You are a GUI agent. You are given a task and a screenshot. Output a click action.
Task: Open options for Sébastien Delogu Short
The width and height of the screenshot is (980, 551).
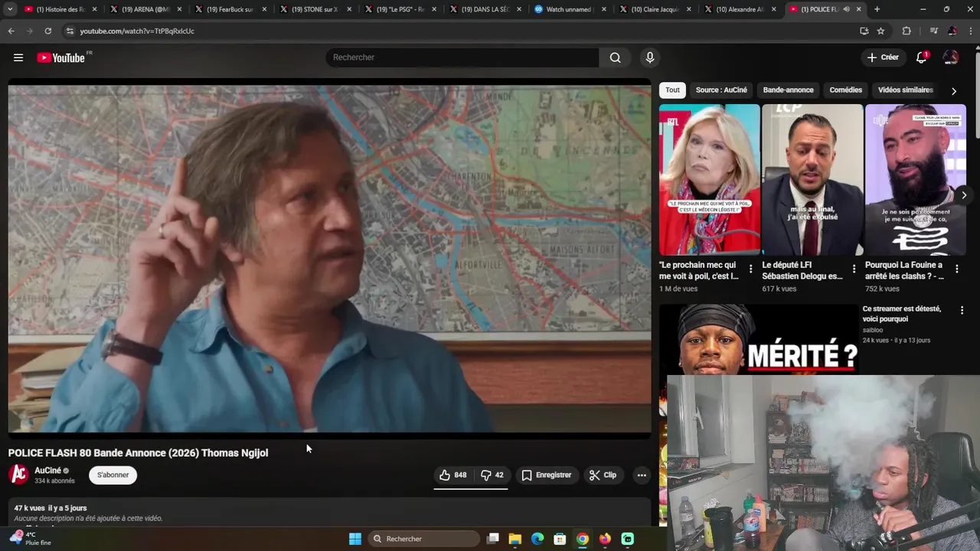click(x=854, y=269)
